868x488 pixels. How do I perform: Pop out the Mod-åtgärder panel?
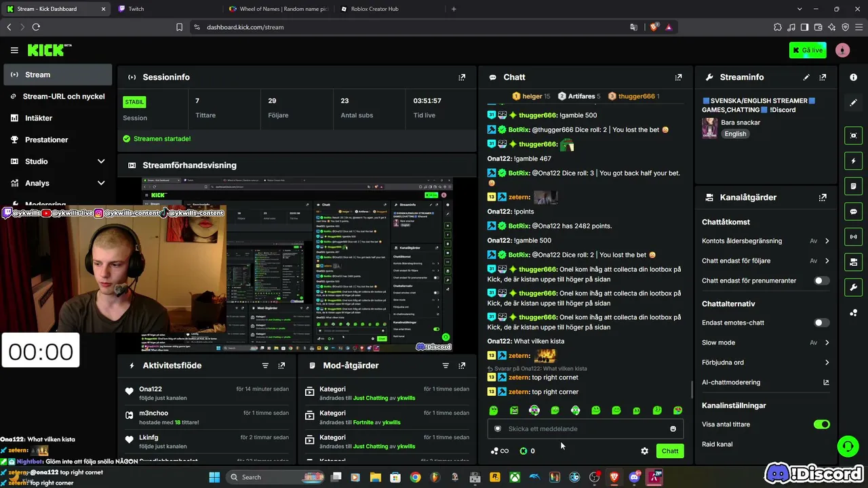[x=462, y=365]
